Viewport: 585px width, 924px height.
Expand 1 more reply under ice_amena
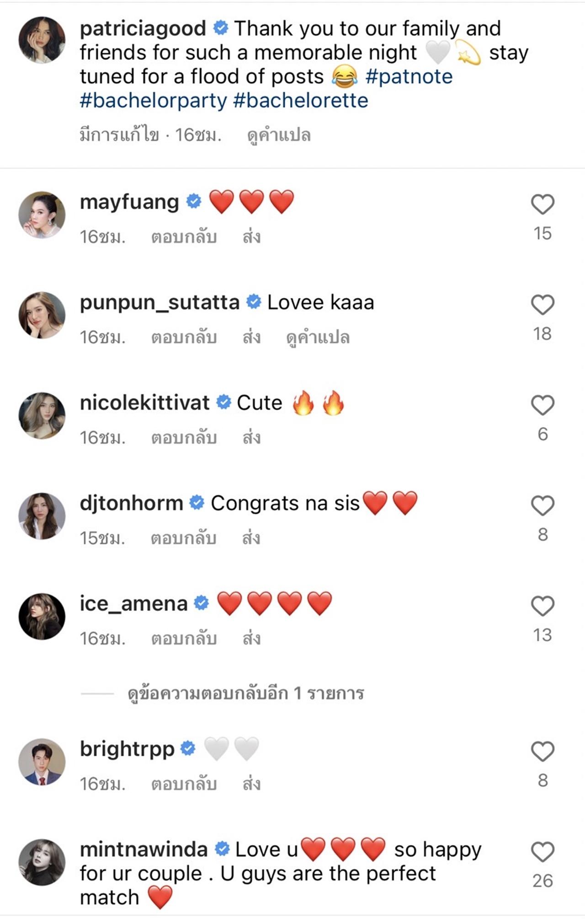tap(245, 693)
